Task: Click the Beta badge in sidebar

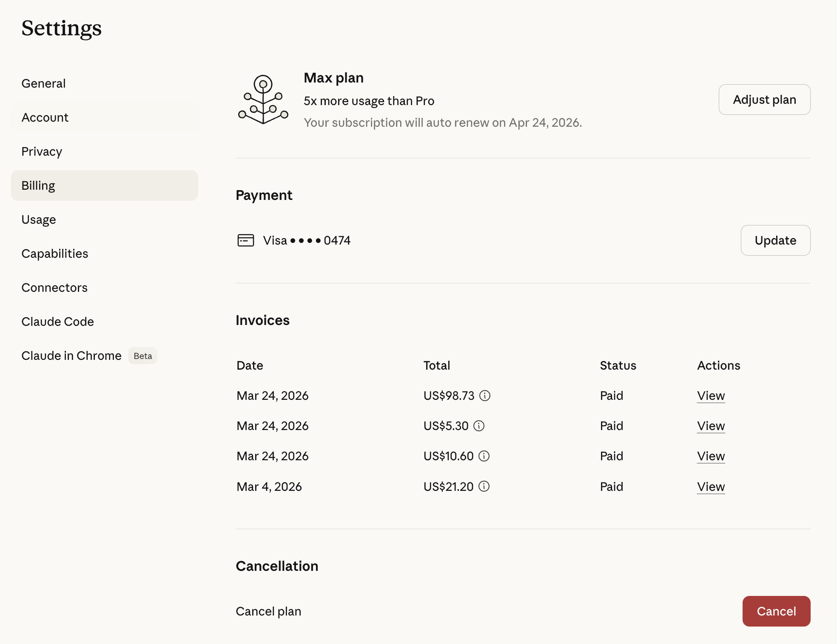Action: pos(142,356)
